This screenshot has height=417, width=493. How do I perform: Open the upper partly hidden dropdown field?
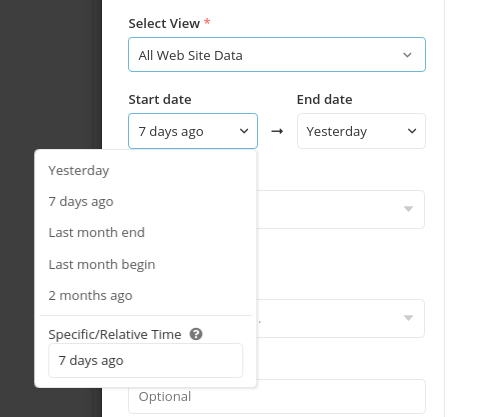tap(340, 209)
